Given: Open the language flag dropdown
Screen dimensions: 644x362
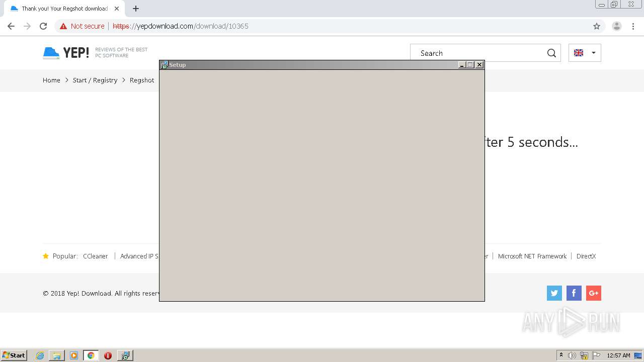Looking at the screenshot, I should point(585,53).
